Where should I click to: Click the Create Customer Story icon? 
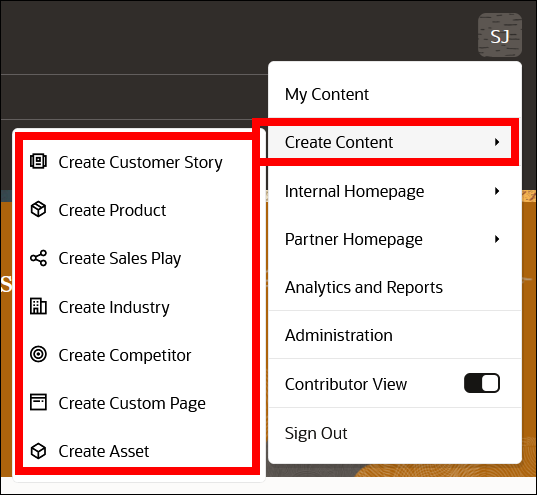click(x=38, y=161)
